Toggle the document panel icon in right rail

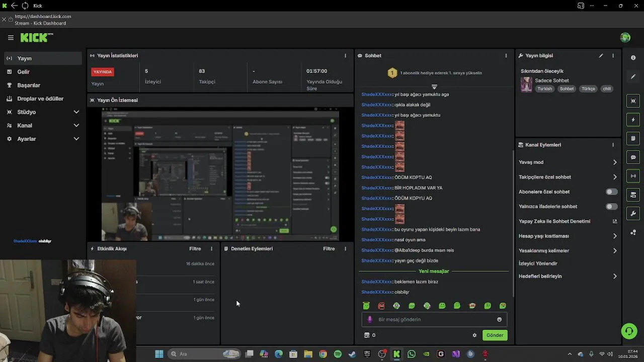pos(633,138)
